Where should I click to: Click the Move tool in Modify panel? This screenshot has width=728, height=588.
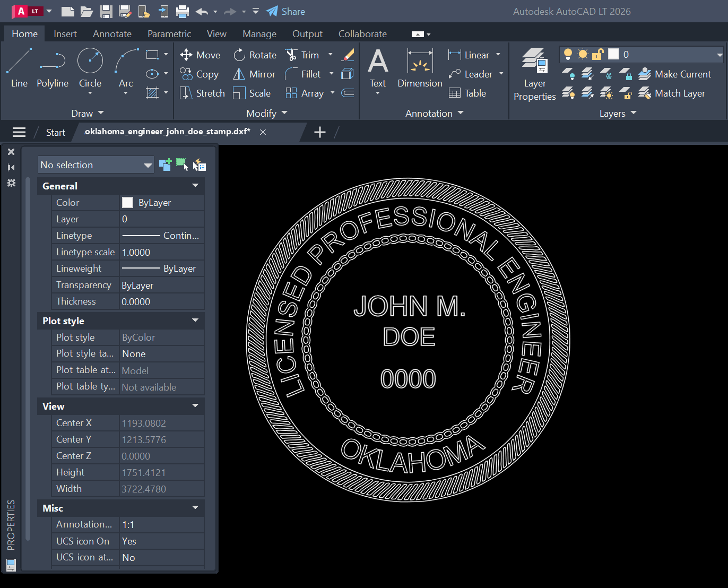200,55
